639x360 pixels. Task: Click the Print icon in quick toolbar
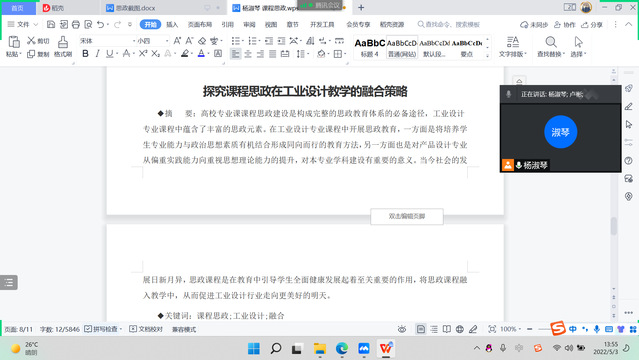coord(76,24)
